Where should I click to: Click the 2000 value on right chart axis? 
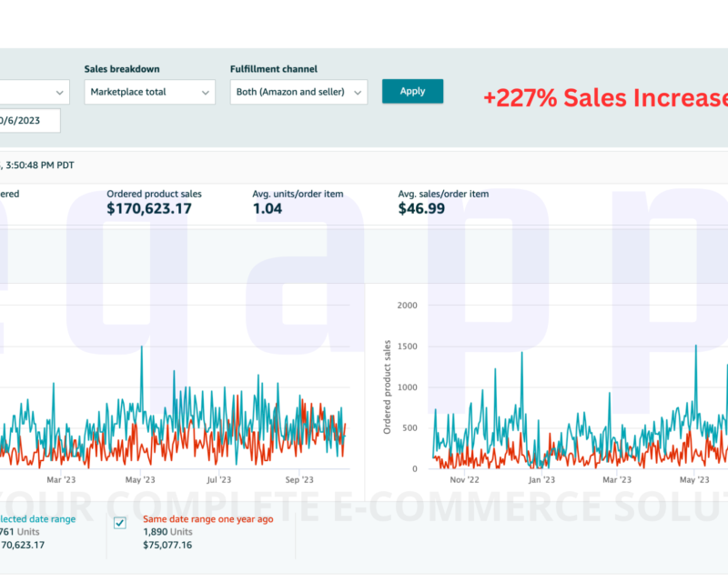[x=406, y=305]
